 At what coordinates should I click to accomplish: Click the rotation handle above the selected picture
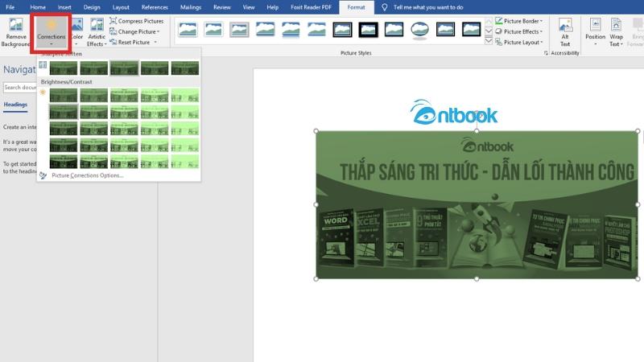[x=477, y=113]
